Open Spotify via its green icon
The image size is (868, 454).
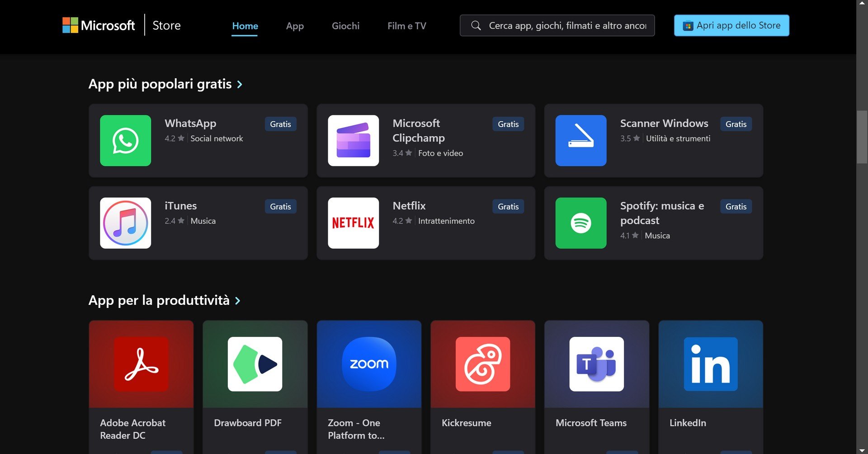point(580,223)
